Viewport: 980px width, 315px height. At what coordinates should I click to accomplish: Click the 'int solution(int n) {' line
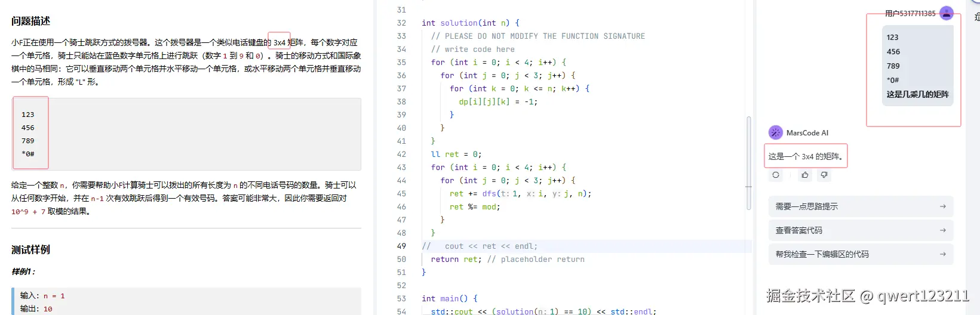coord(471,23)
